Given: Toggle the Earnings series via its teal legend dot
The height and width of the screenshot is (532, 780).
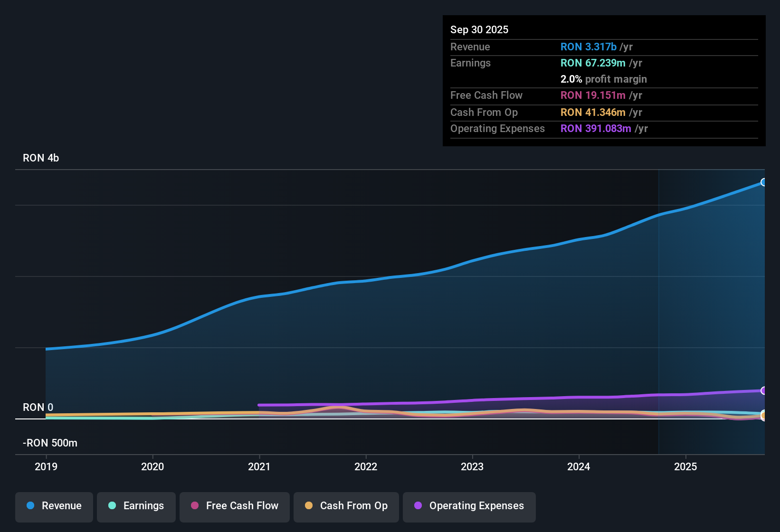Looking at the screenshot, I should 112,506.
